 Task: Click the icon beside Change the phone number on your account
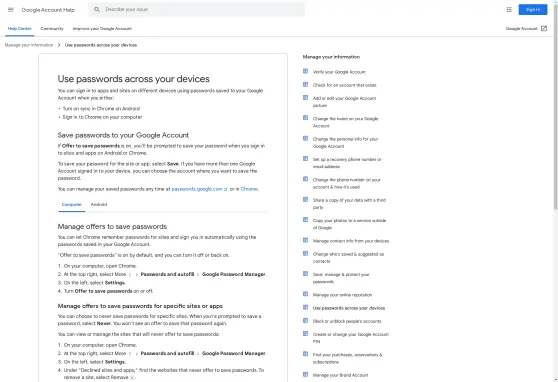[x=305, y=179]
